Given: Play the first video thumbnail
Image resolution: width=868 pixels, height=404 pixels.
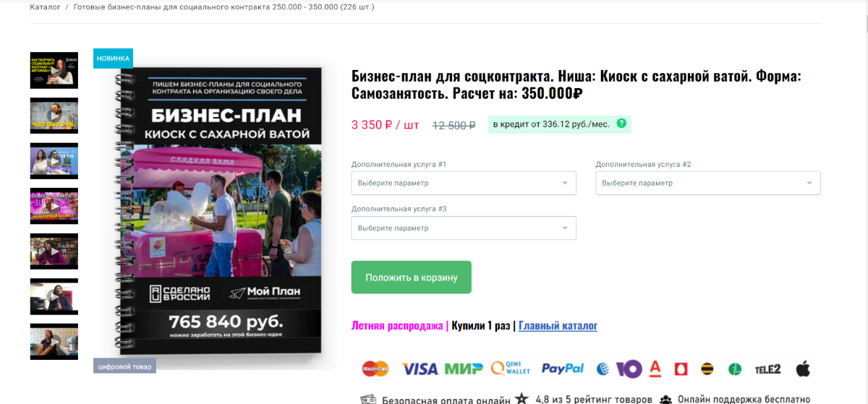Looking at the screenshot, I should [54, 70].
